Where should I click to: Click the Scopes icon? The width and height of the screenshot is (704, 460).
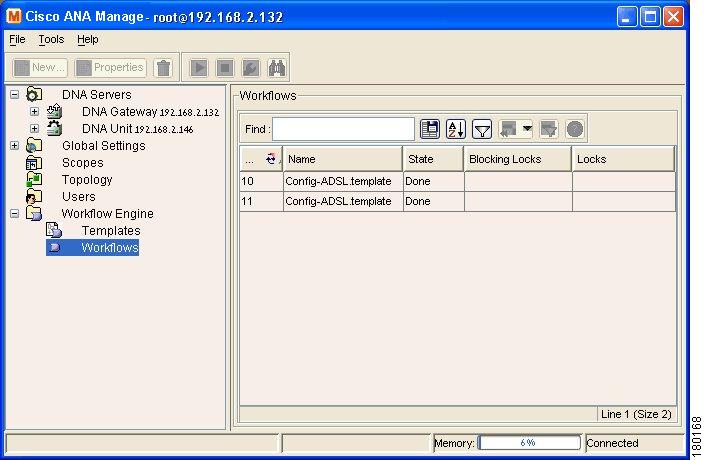click(x=34, y=162)
